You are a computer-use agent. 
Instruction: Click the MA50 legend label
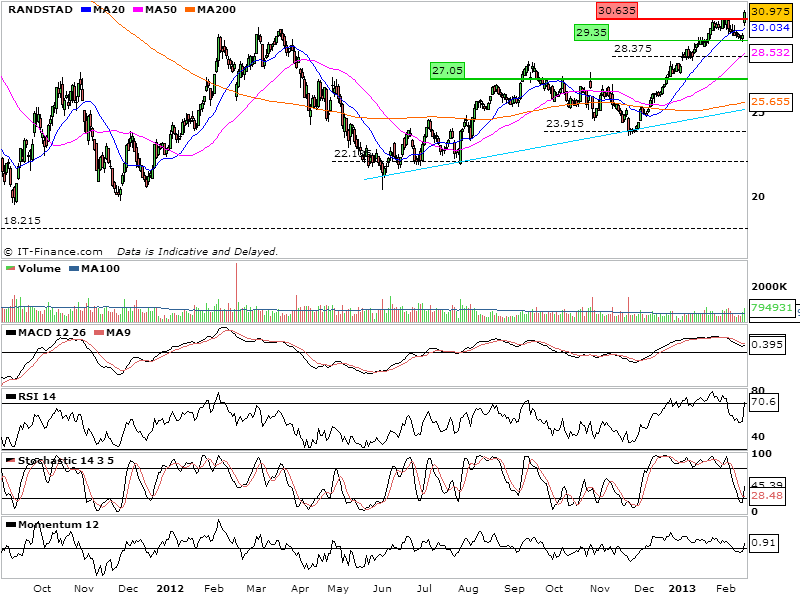[161, 10]
